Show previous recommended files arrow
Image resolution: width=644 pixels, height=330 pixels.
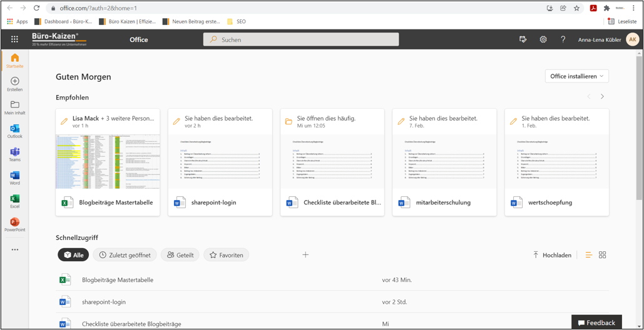(x=589, y=97)
